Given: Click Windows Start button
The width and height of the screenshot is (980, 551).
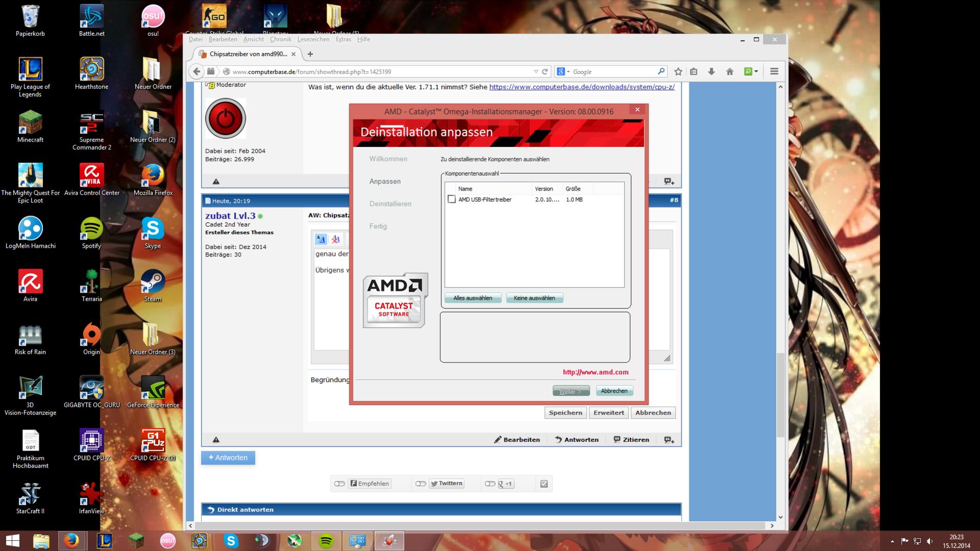Looking at the screenshot, I should (12, 541).
